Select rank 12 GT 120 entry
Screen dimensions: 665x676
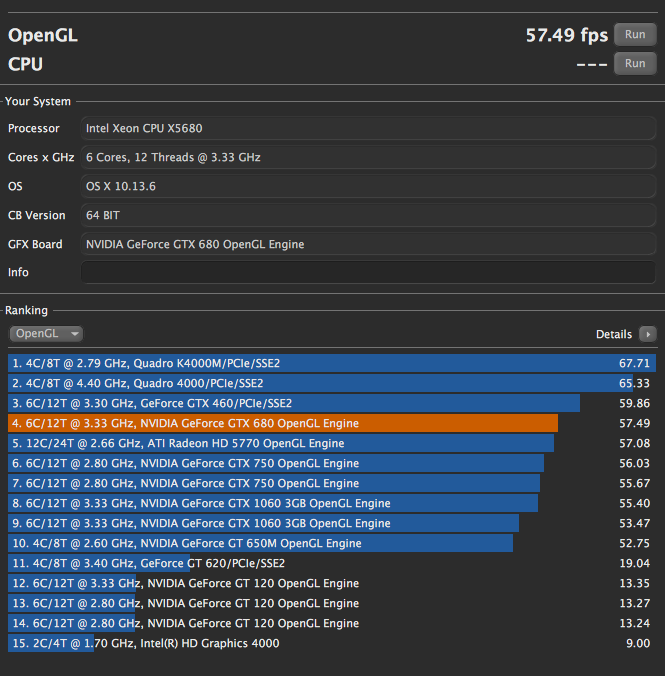[x=332, y=583]
